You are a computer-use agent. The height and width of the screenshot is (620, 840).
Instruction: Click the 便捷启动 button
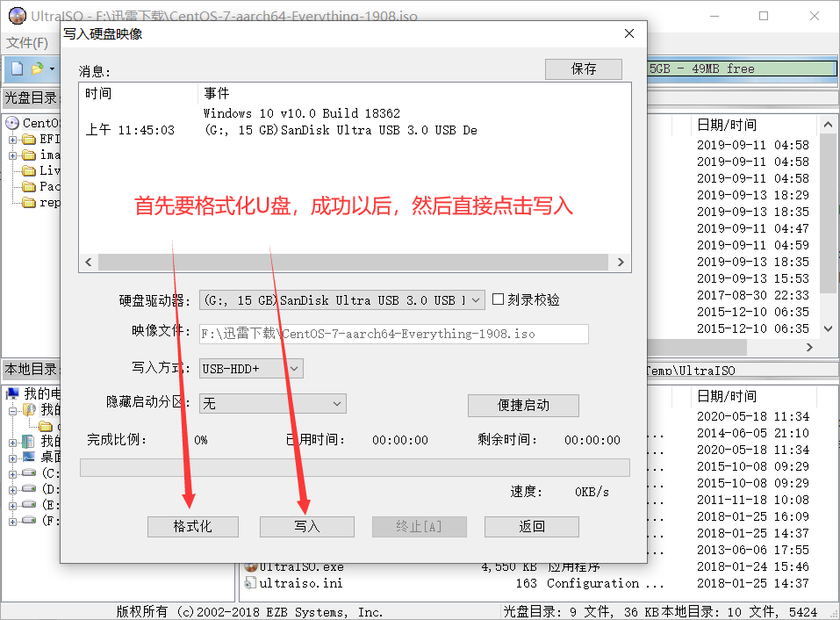point(523,405)
